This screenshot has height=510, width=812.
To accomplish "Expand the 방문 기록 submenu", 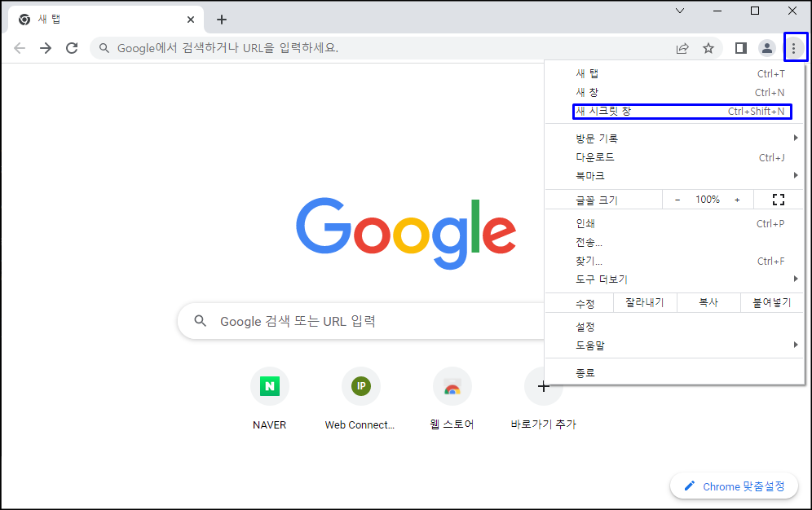I will [x=675, y=138].
